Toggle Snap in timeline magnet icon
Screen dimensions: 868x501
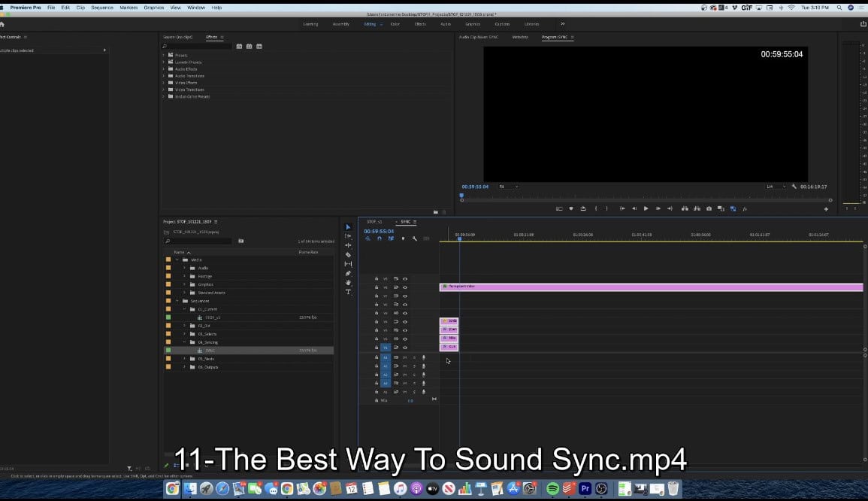[380, 238]
